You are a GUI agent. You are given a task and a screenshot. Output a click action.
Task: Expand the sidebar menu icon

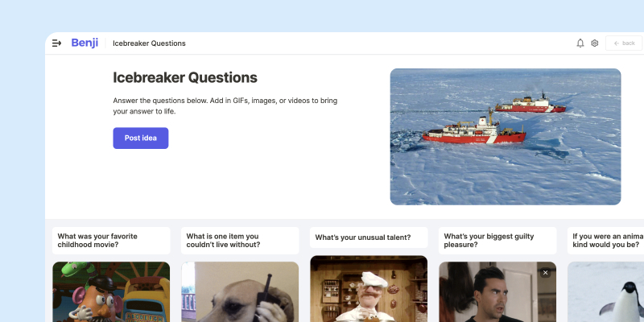(56, 43)
